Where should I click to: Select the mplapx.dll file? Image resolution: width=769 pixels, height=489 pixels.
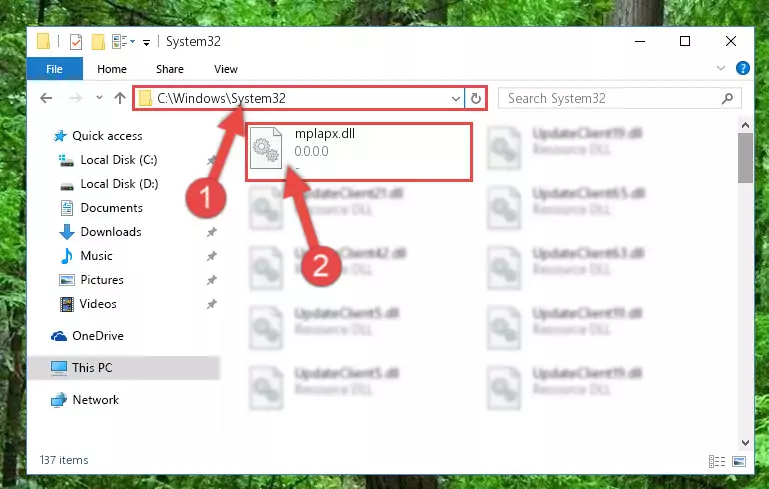(x=359, y=152)
